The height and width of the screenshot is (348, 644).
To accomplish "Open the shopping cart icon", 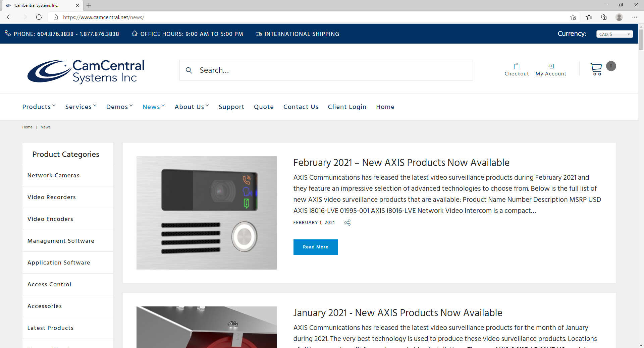I will tap(596, 69).
